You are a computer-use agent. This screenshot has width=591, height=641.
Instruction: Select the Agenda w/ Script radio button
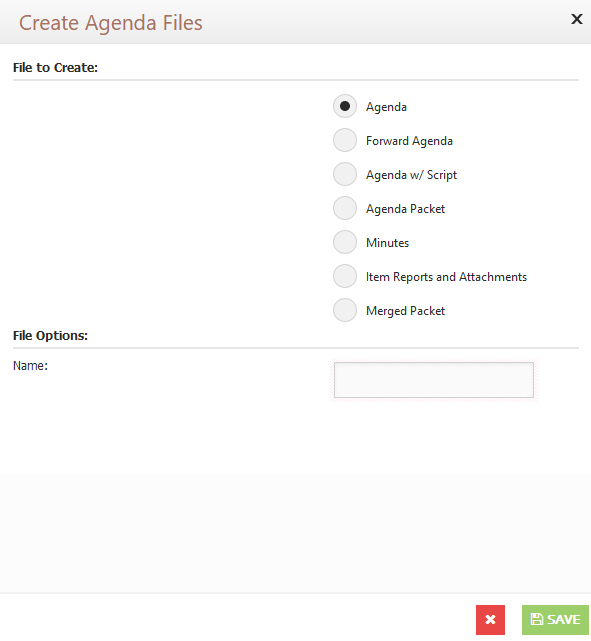[345, 174]
